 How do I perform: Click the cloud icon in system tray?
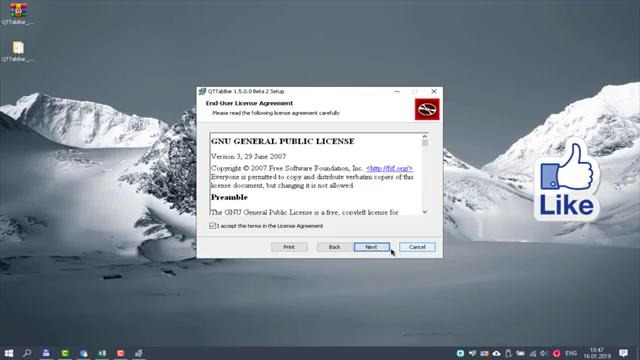496,353
